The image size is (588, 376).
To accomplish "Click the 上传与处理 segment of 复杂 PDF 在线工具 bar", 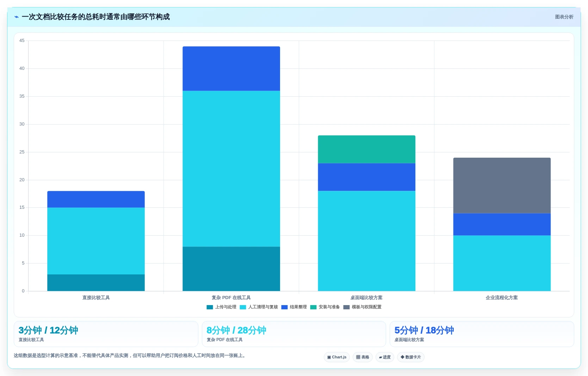I will coord(231,269).
